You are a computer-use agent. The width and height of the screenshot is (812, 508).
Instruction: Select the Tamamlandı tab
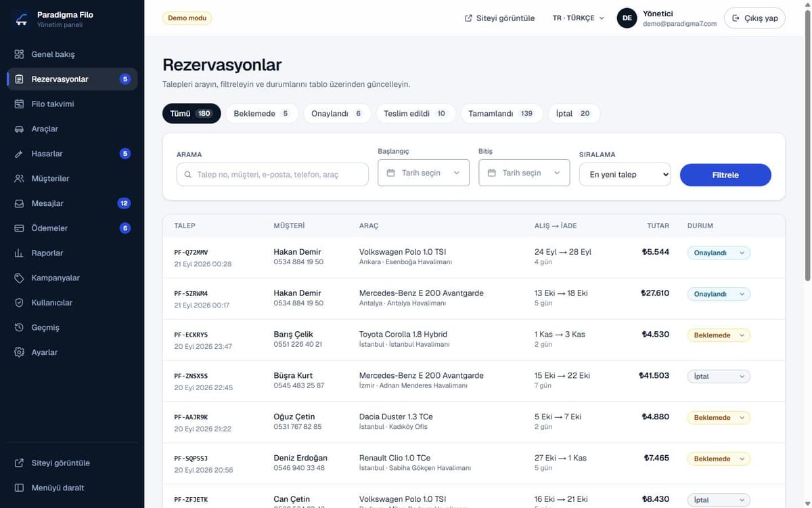pyautogui.click(x=501, y=114)
